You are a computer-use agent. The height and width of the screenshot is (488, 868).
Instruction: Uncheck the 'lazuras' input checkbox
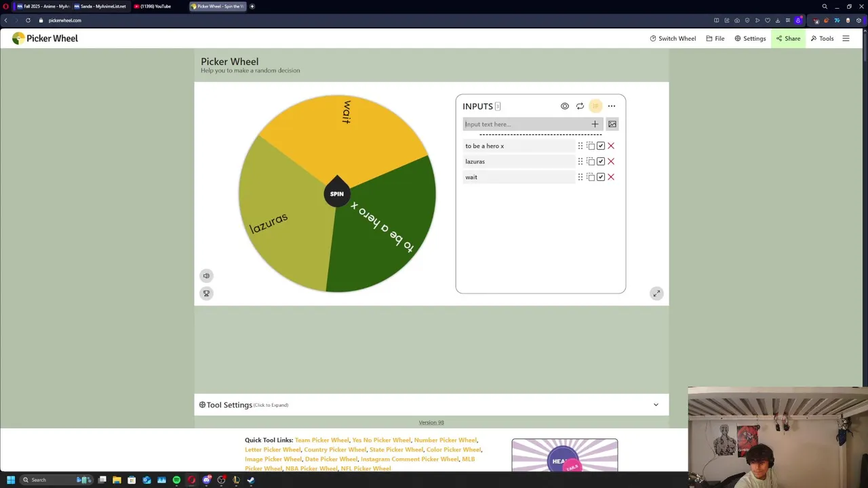(601, 161)
